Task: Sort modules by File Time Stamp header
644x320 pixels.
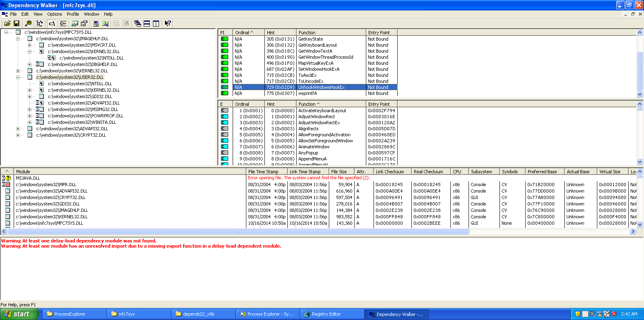Action: point(266,172)
